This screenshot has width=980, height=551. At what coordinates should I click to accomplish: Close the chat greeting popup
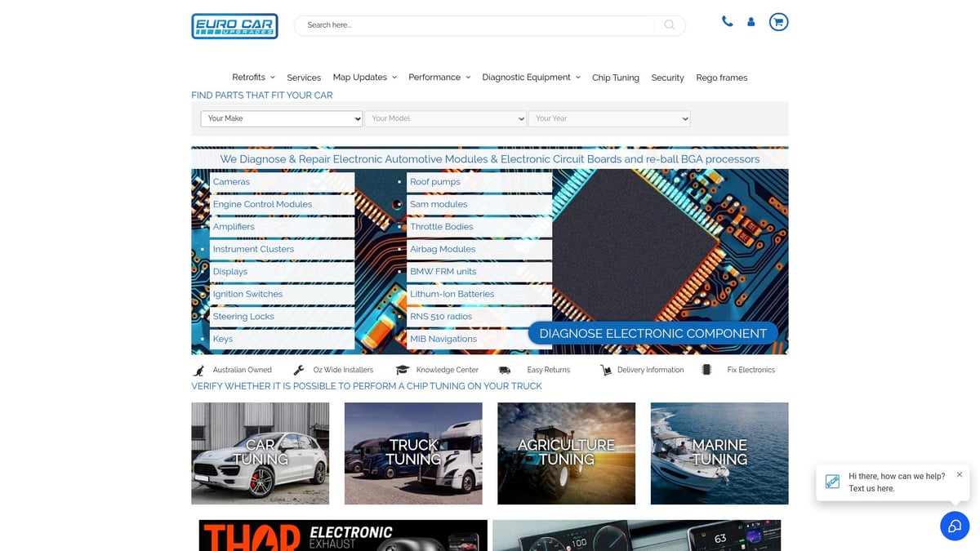click(x=960, y=474)
